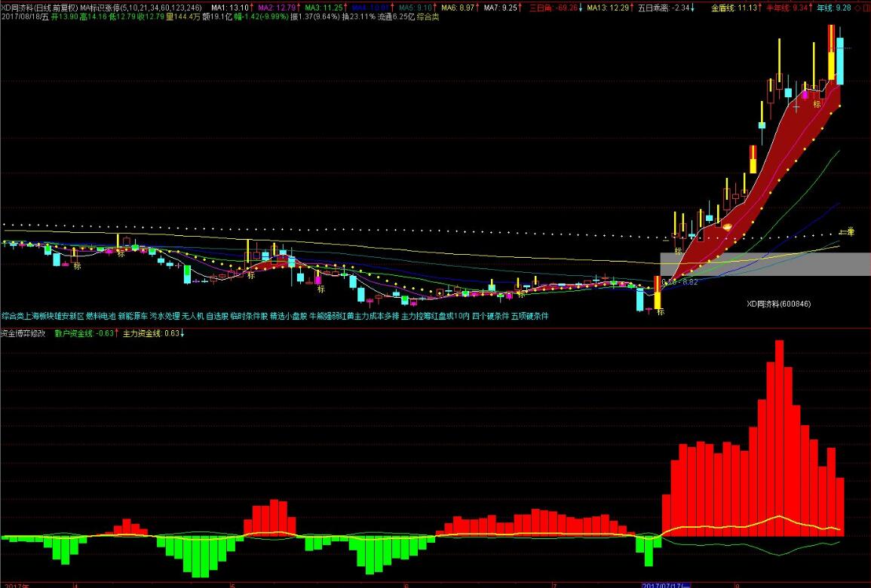Open the 新能源车 sector tag
The height and width of the screenshot is (588, 871).
(133, 317)
